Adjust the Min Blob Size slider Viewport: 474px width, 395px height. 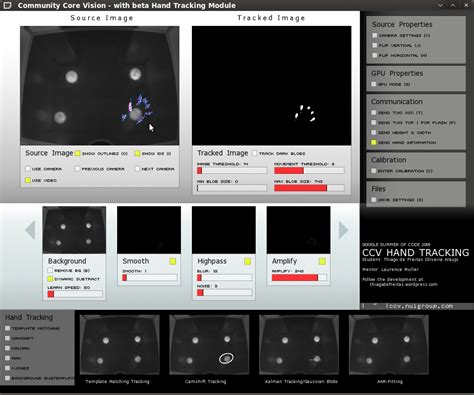click(232, 188)
